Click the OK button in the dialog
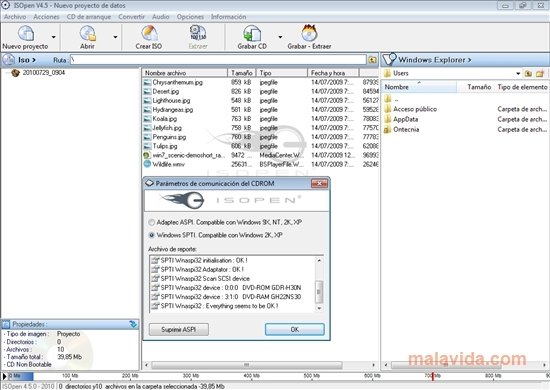The width and height of the screenshot is (550, 390). coord(295,330)
